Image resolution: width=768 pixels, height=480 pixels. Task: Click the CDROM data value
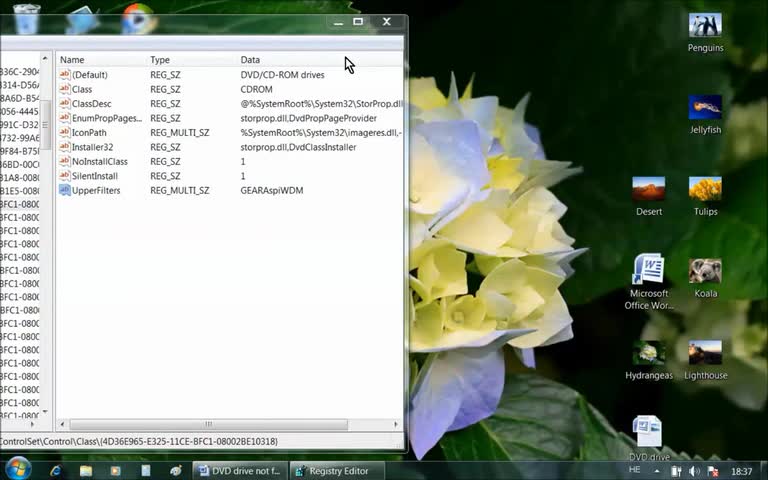(x=256, y=89)
